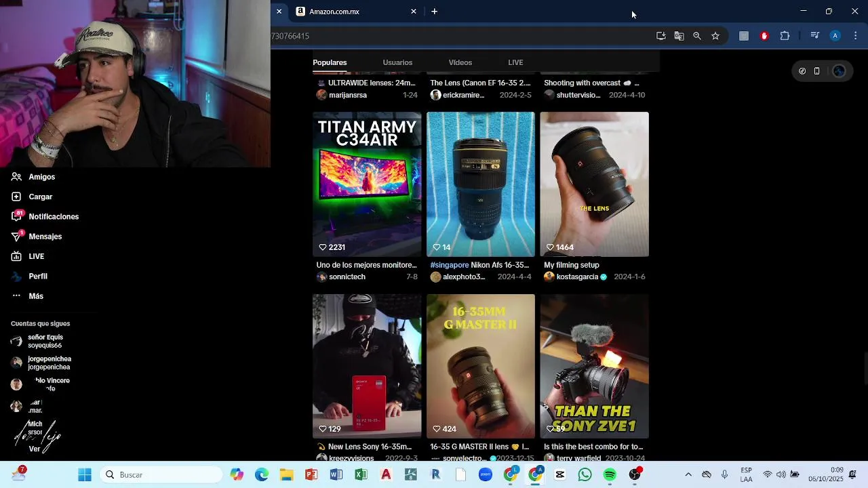This screenshot has height=488, width=868.
Task: Open Spotify from the taskbar
Action: (x=610, y=475)
